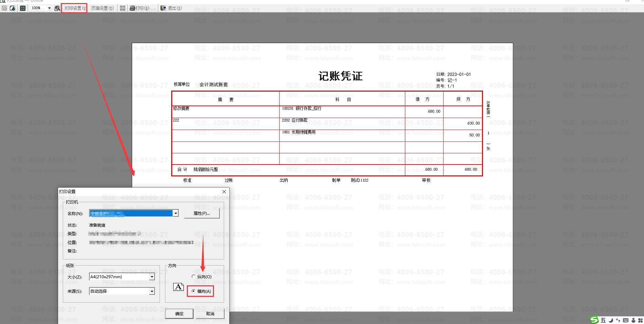The height and width of the screenshot is (324, 644).
Task: Click the zoom magnifier icon in toolbar
Action: pyautogui.click(x=57, y=8)
